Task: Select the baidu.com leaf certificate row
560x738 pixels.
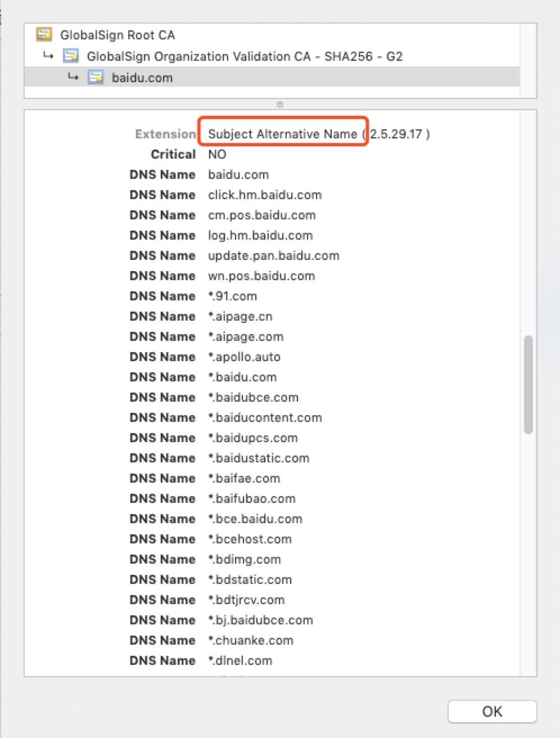Action: (272, 78)
